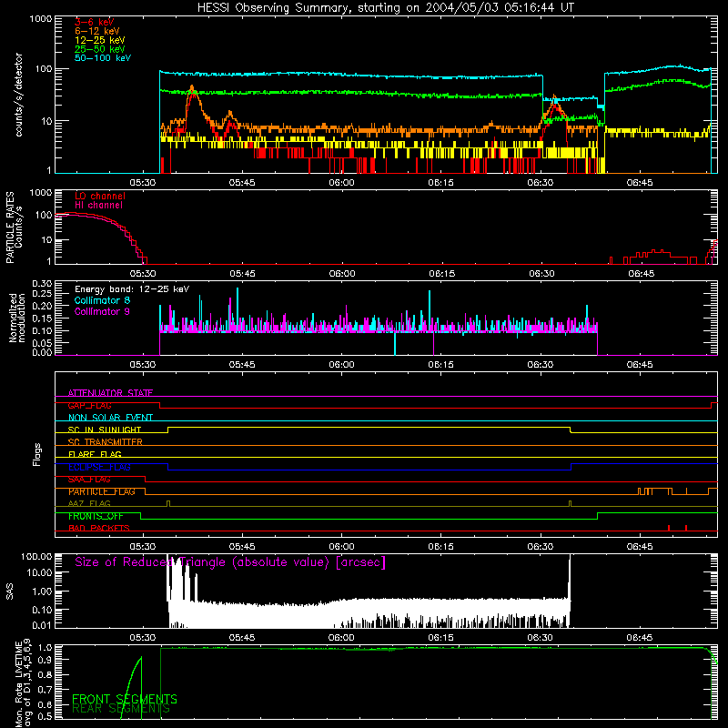Click the LO channel legend entry
728x728 pixels.
pos(100,196)
